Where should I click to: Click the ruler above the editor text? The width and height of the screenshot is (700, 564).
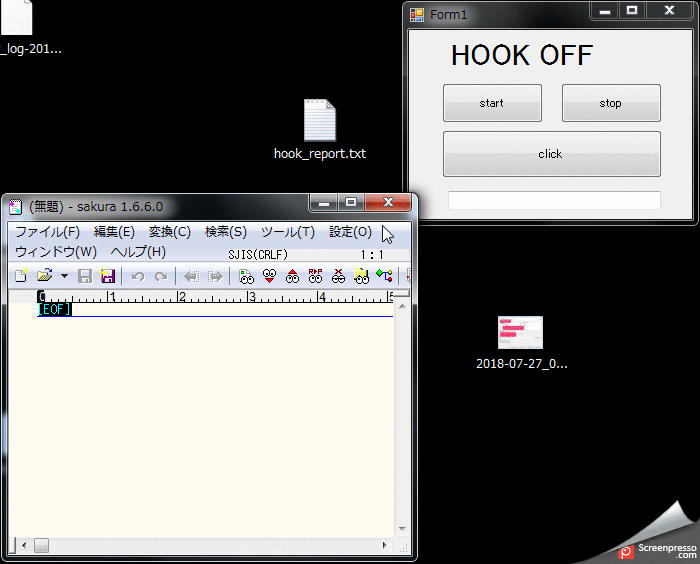[x=215, y=297]
